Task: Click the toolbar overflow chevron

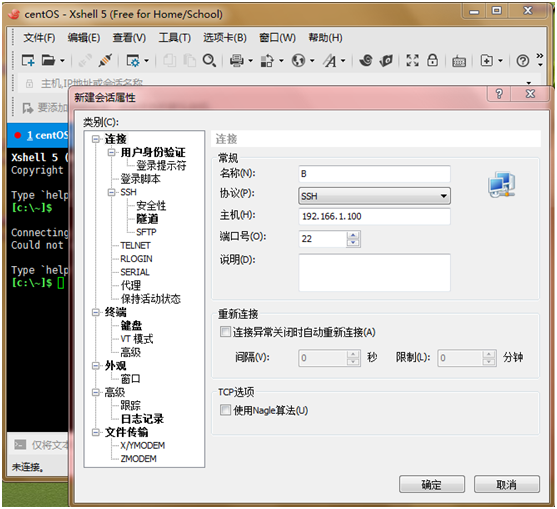Action: [x=540, y=56]
